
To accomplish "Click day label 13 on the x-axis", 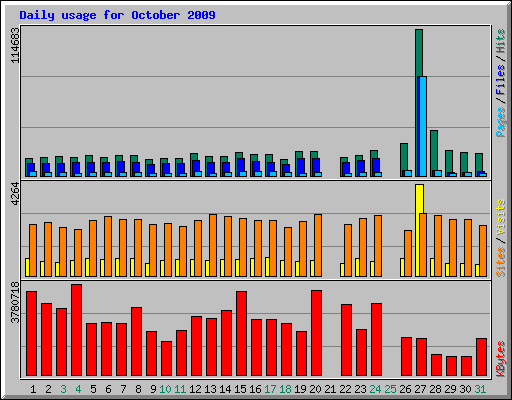I will click(210, 389).
